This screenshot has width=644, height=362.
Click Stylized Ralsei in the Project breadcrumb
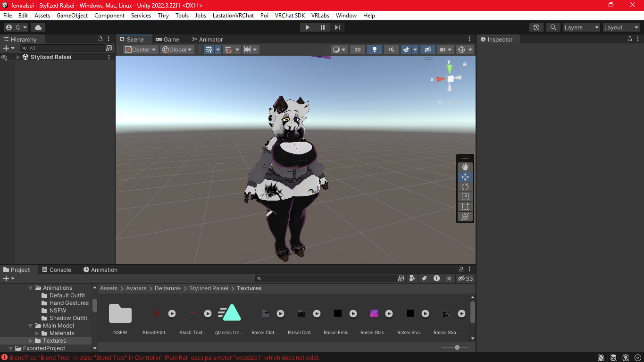(x=209, y=288)
